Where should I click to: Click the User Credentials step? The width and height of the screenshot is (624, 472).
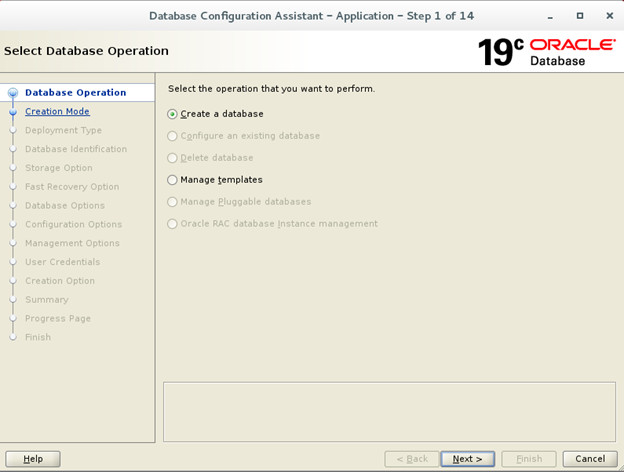[x=62, y=262]
